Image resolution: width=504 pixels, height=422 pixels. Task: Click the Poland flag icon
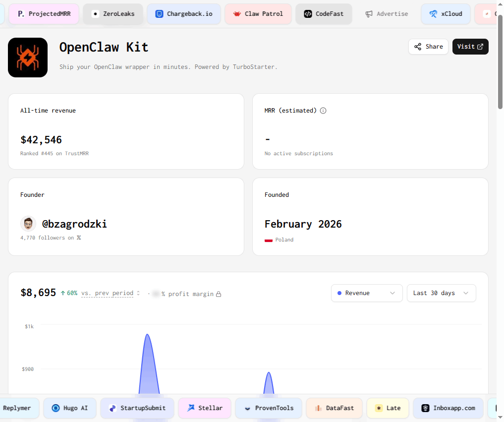pyautogui.click(x=269, y=240)
